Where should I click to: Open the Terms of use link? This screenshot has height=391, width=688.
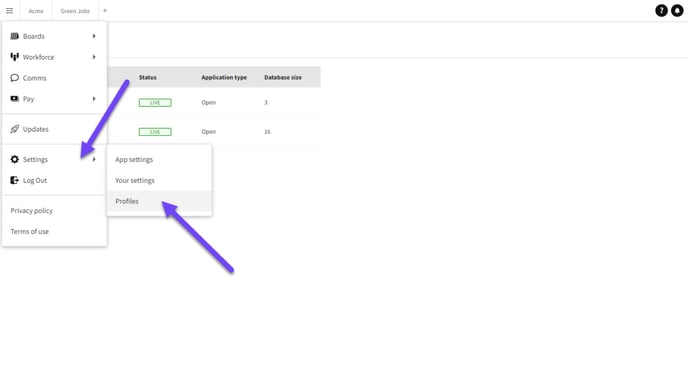[30, 231]
